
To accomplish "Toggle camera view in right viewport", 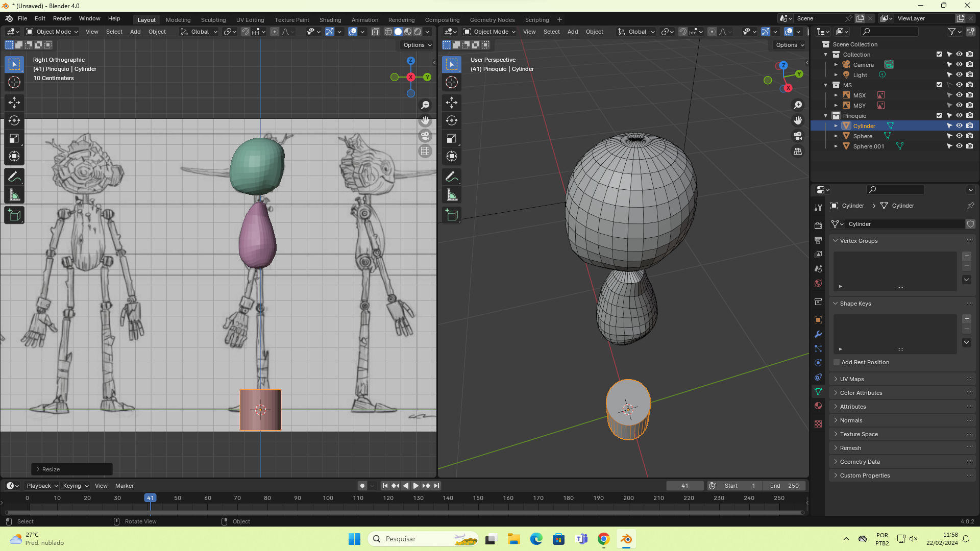I will 798,136.
